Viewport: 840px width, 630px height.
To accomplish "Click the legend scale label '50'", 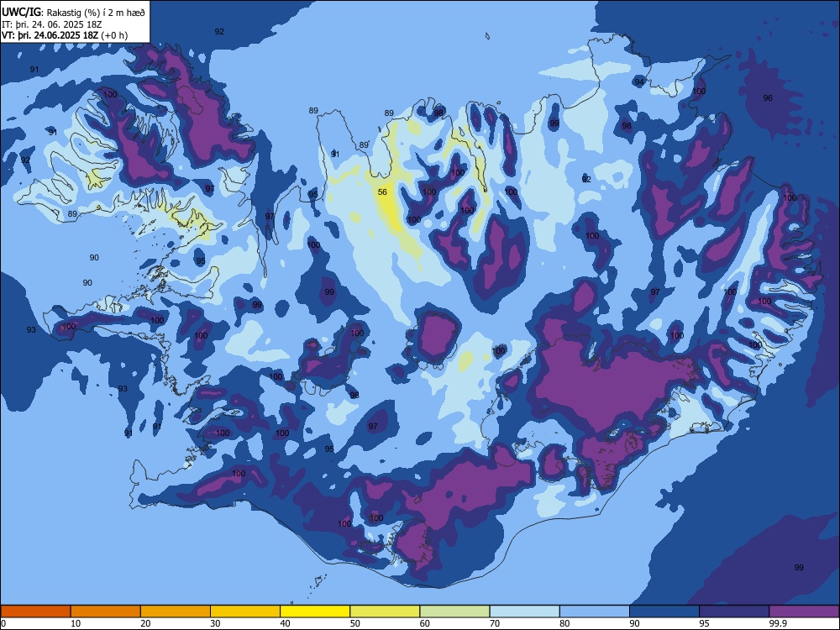I will (x=355, y=623).
